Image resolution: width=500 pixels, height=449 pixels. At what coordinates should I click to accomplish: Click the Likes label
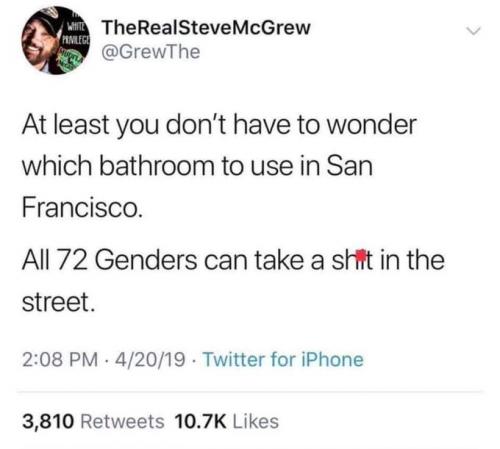[x=256, y=421]
